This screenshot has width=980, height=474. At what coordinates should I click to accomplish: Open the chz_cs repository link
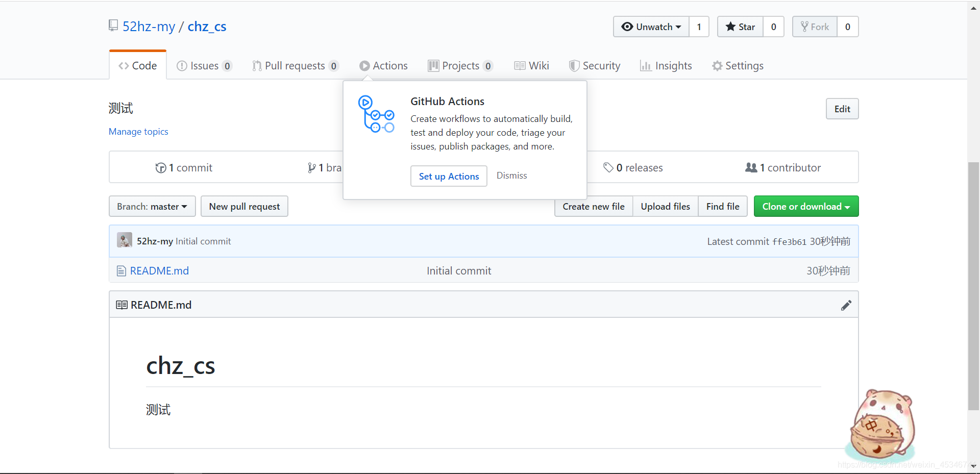[x=207, y=27]
